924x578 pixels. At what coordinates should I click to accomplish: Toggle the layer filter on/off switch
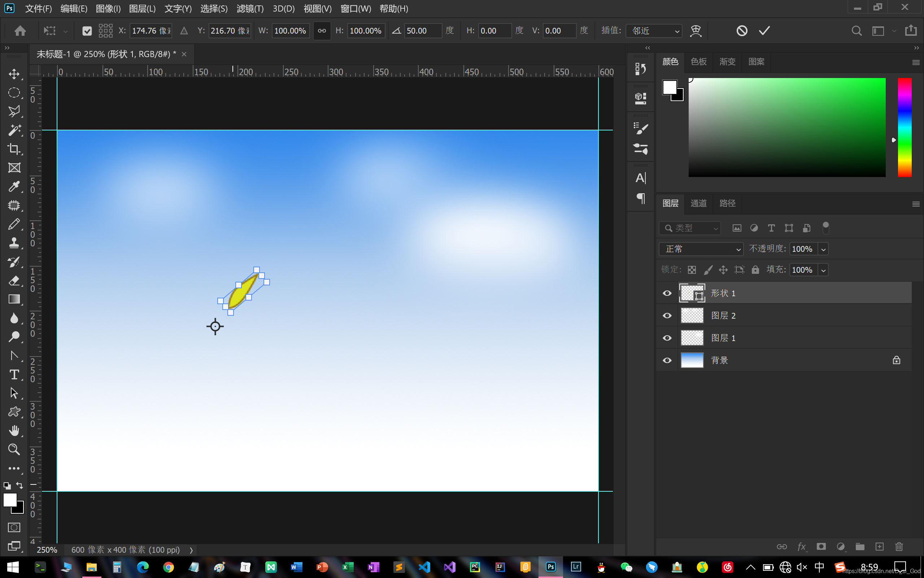pyautogui.click(x=825, y=228)
